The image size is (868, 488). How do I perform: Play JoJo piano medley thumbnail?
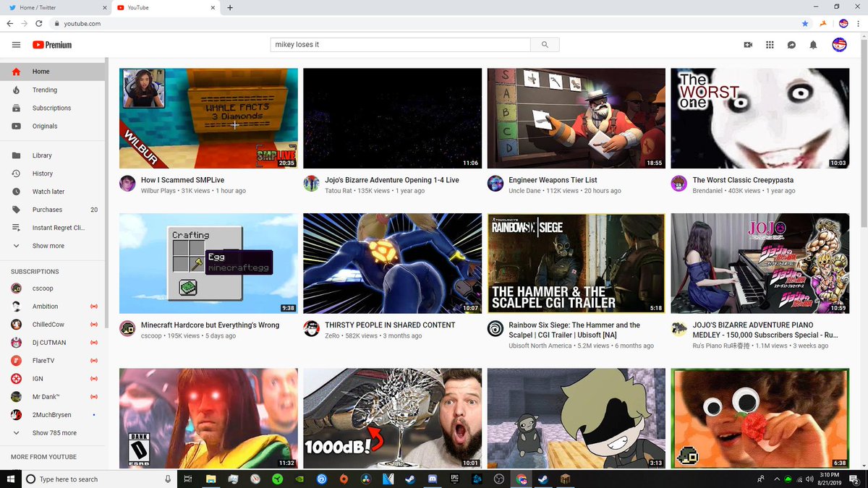pyautogui.click(x=760, y=263)
